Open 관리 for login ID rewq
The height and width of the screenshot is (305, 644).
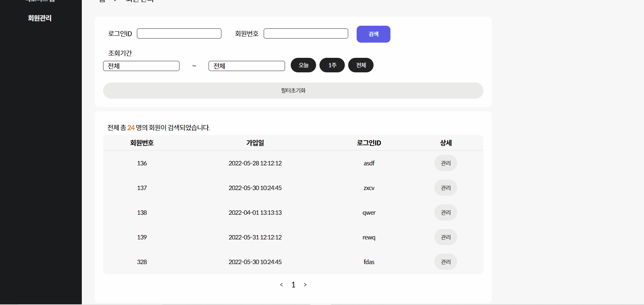pos(446,237)
